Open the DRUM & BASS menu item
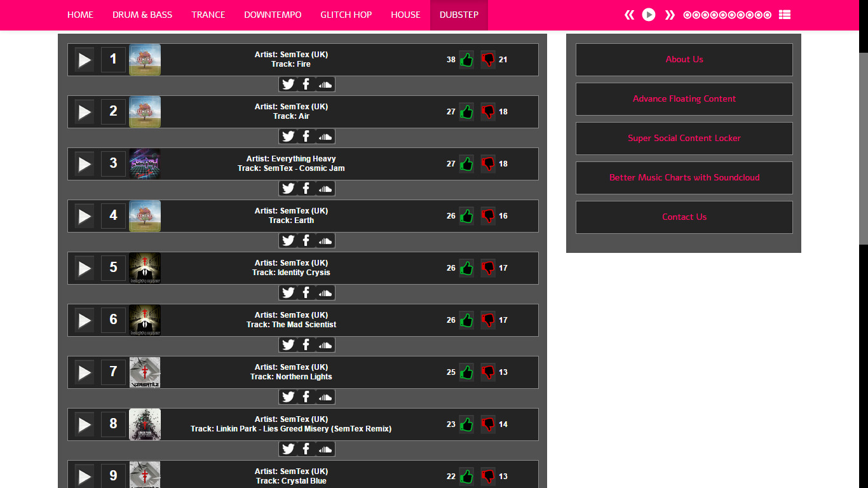The width and height of the screenshot is (868, 488). (142, 14)
